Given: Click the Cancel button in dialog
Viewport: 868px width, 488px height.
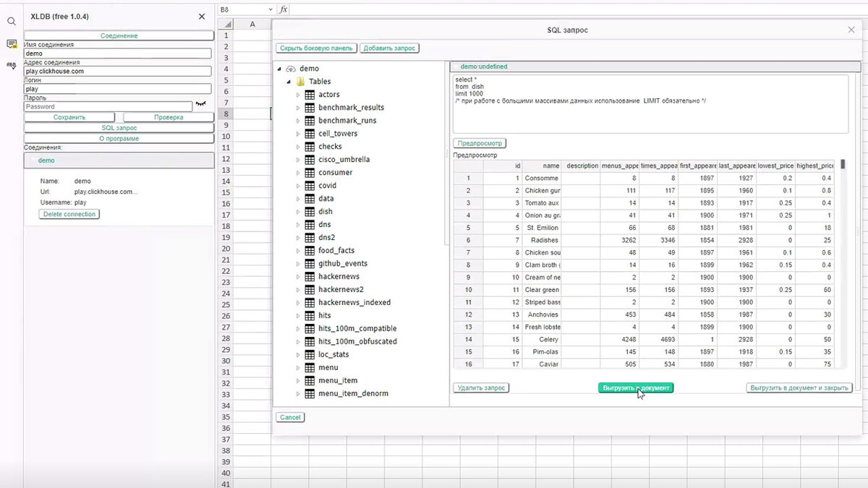Looking at the screenshot, I should (x=290, y=417).
